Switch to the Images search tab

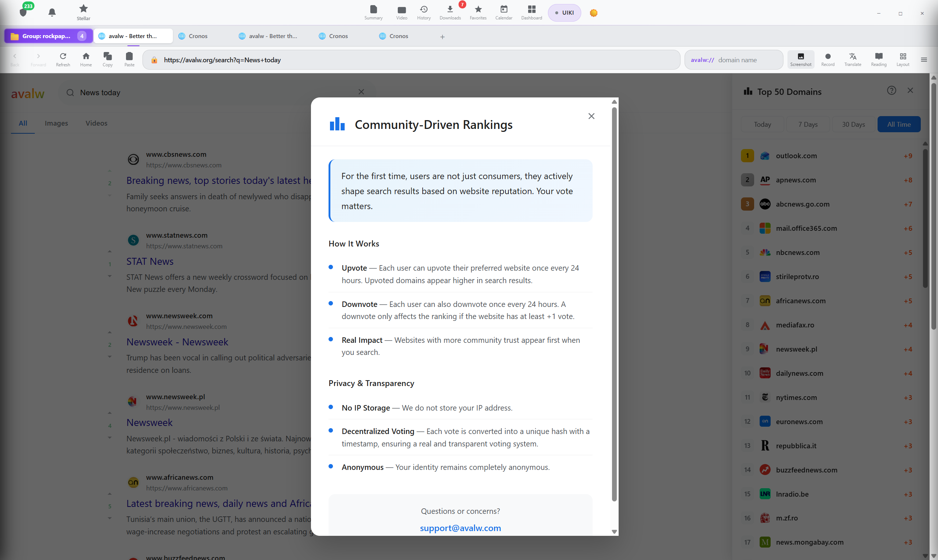(x=56, y=123)
